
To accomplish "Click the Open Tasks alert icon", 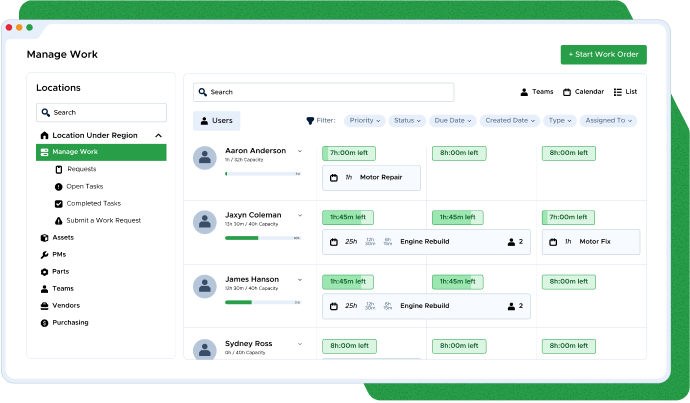I will [59, 187].
